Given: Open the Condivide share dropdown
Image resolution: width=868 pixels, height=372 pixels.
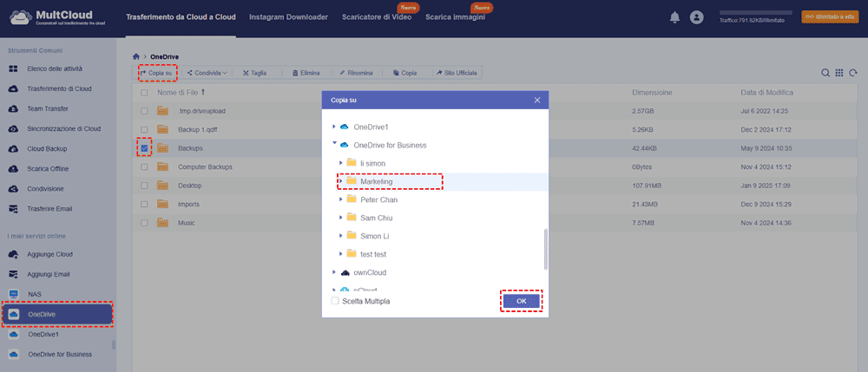Looking at the screenshot, I should pyautogui.click(x=207, y=73).
